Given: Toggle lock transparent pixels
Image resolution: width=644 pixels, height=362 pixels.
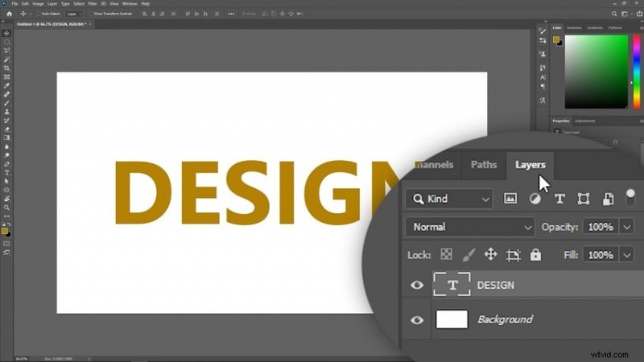Looking at the screenshot, I should [447, 254].
